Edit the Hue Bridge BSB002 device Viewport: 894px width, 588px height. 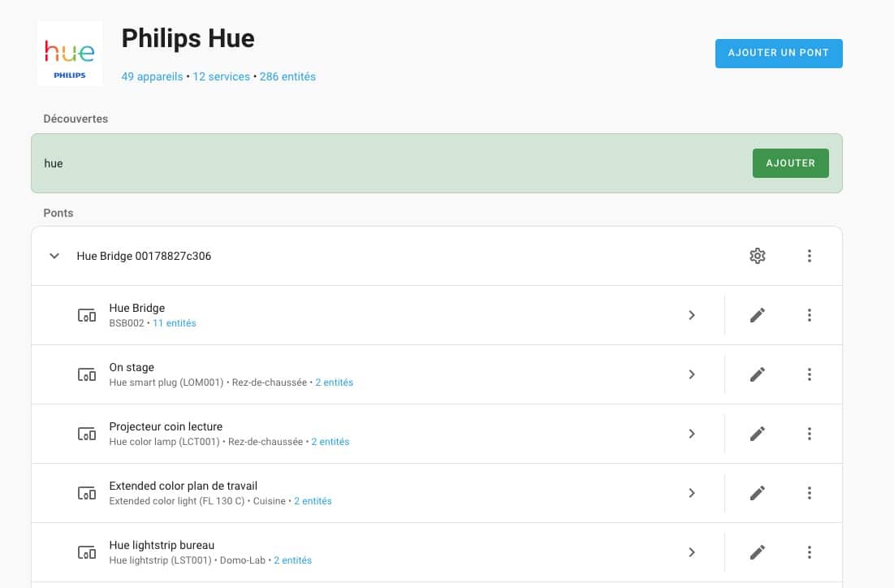coord(757,315)
